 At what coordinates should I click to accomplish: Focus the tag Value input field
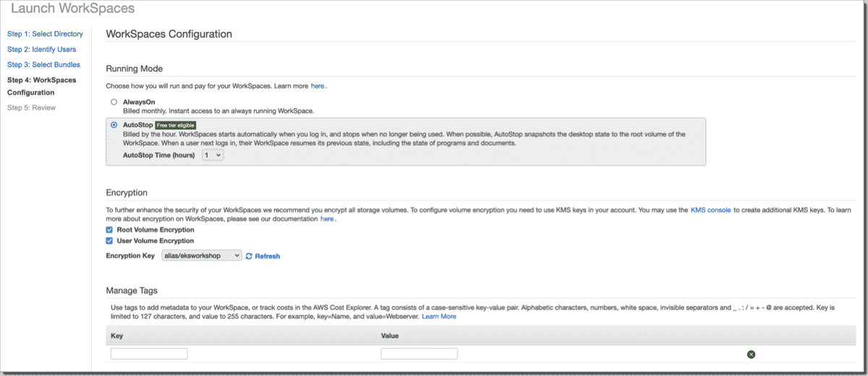[419, 354]
